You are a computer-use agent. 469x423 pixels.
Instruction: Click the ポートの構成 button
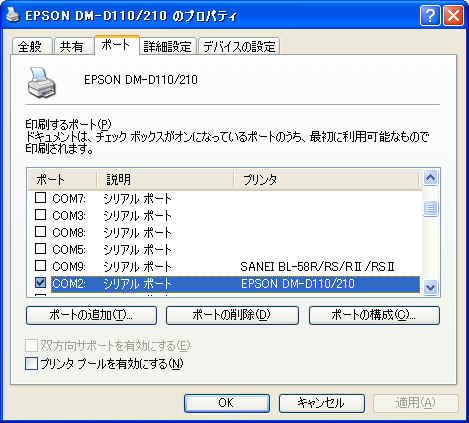point(374,315)
